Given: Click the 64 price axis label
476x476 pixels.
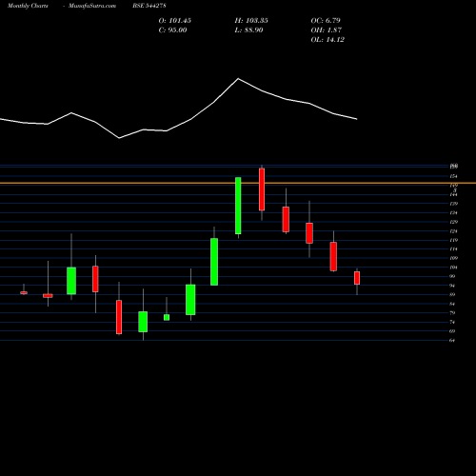Looking at the screenshot, I should click(x=453, y=340).
